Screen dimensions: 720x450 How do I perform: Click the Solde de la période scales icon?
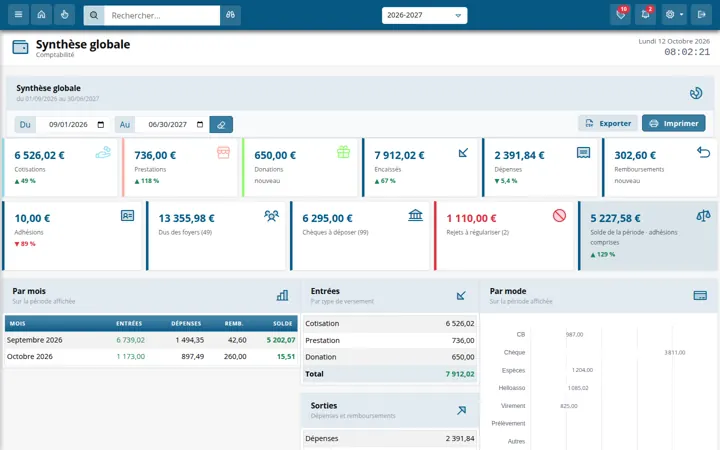[703, 215]
